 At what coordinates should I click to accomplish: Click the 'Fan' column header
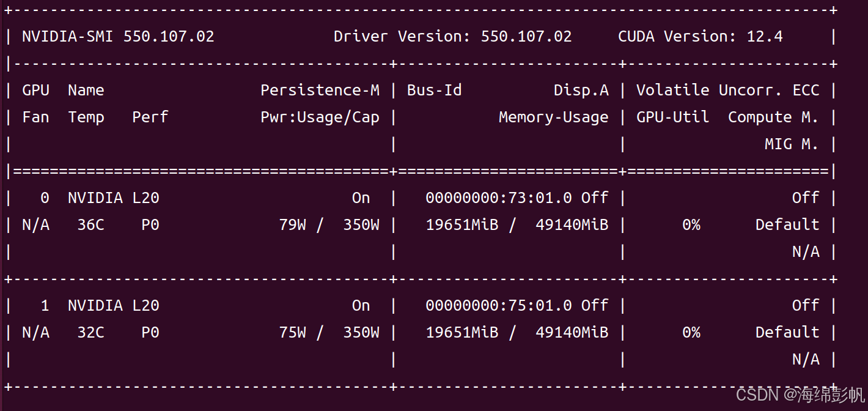tap(35, 117)
